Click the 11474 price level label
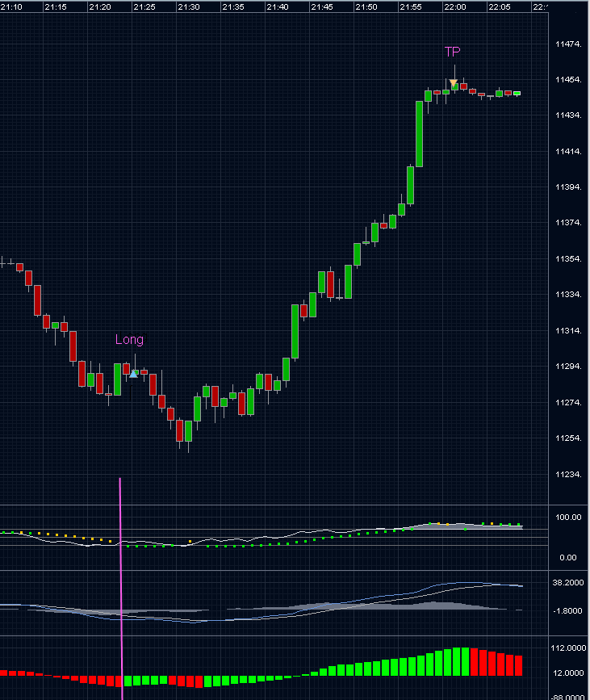The height and width of the screenshot is (700, 590). pyautogui.click(x=568, y=44)
